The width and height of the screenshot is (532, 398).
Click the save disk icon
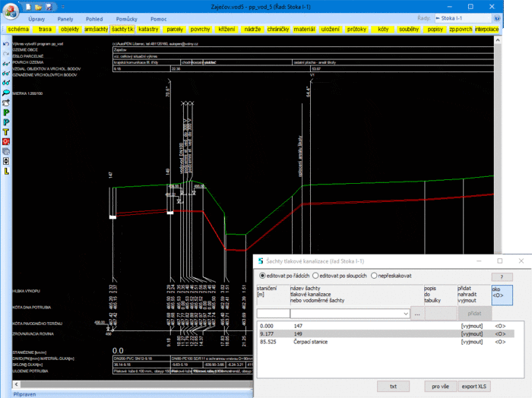click(48, 6)
